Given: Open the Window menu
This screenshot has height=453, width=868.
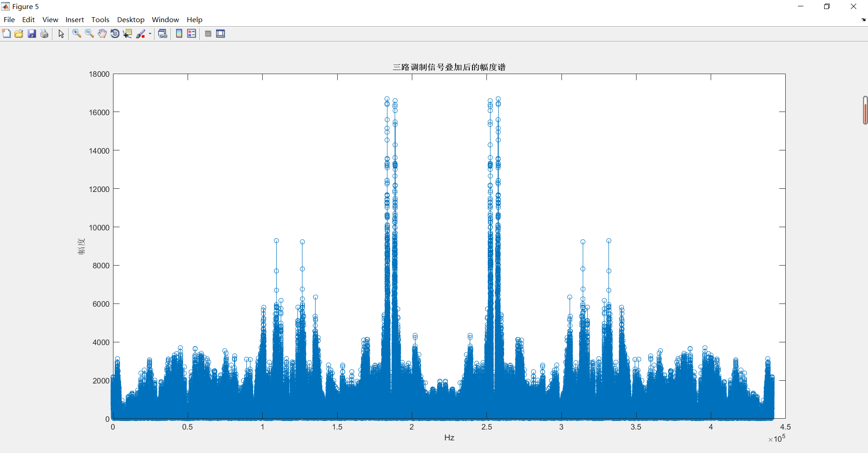Looking at the screenshot, I should [165, 19].
